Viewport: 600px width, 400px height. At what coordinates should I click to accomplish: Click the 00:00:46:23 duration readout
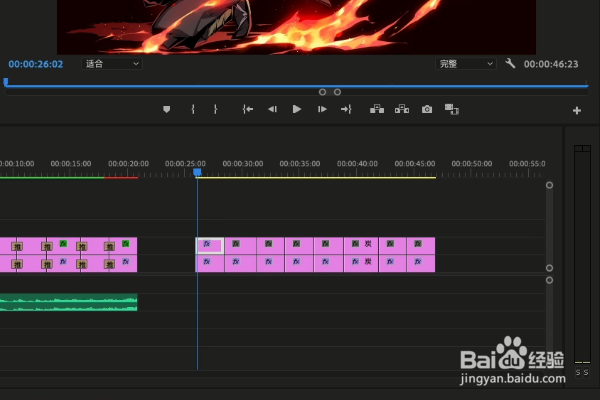(551, 64)
